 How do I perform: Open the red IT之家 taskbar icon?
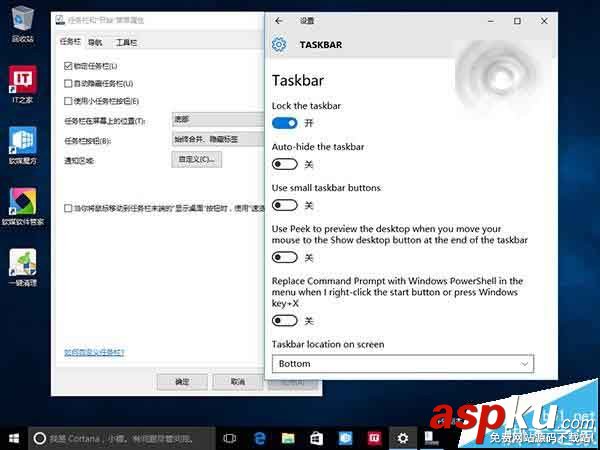(x=374, y=439)
